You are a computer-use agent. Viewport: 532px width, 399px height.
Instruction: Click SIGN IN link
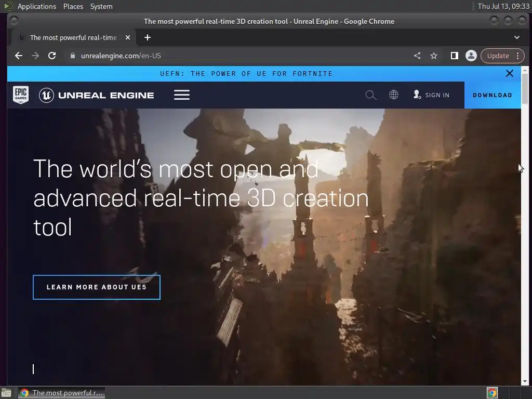431,95
